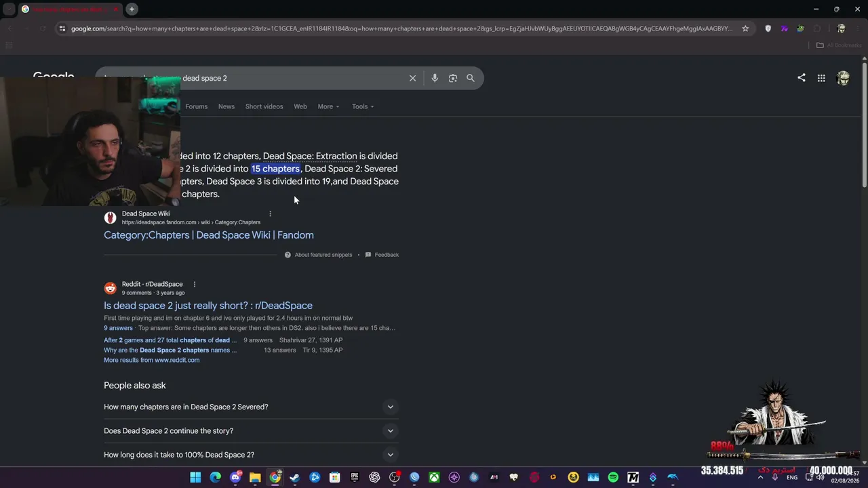The height and width of the screenshot is (488, 868).
Task: Open Steam from the taskbar
Action: [x=294, y=477]
